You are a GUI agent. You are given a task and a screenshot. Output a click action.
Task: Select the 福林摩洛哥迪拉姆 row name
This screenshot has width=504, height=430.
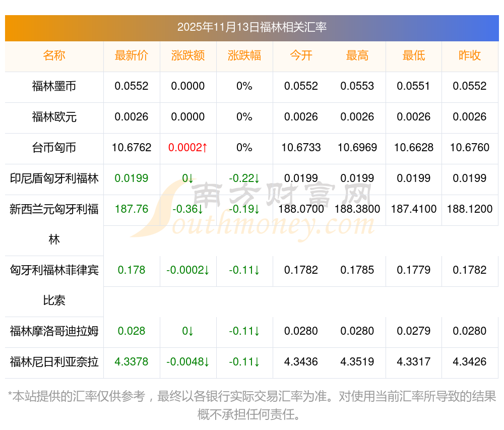point(54,331)
